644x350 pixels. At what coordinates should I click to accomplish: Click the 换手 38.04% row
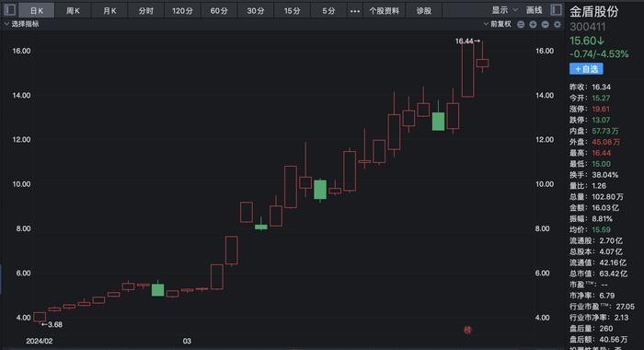[x=594, y=175]
